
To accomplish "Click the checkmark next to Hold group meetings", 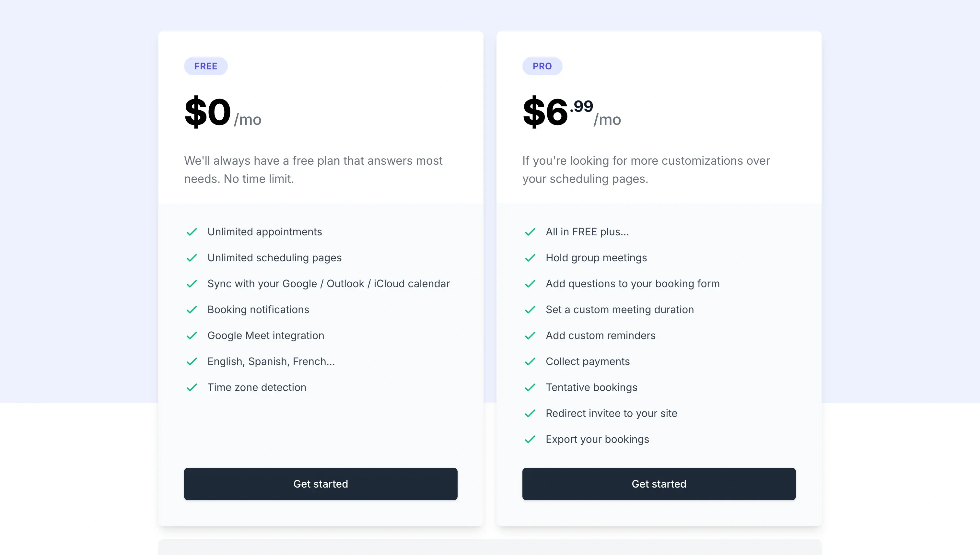I will click(x=530, y=258).
